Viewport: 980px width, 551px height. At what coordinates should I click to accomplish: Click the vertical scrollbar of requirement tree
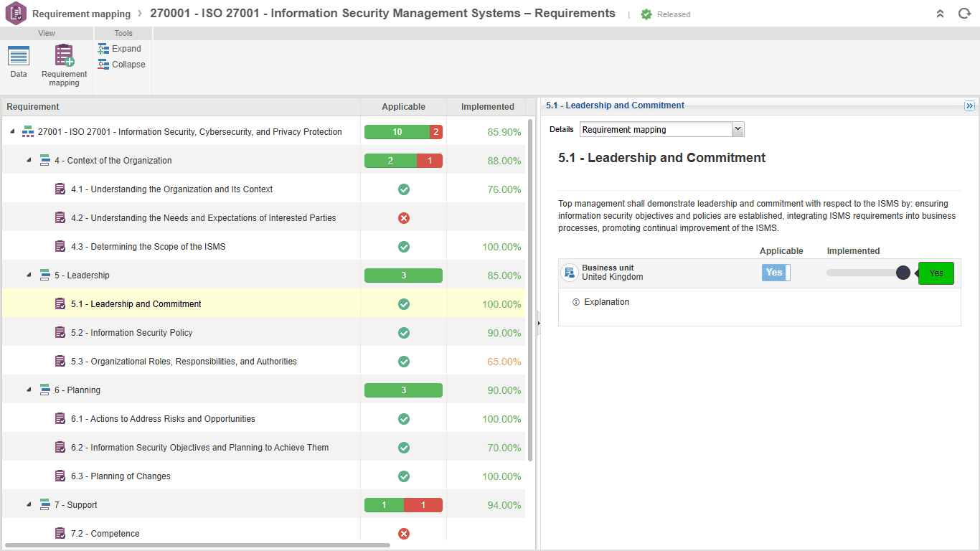tap(530, 289)
